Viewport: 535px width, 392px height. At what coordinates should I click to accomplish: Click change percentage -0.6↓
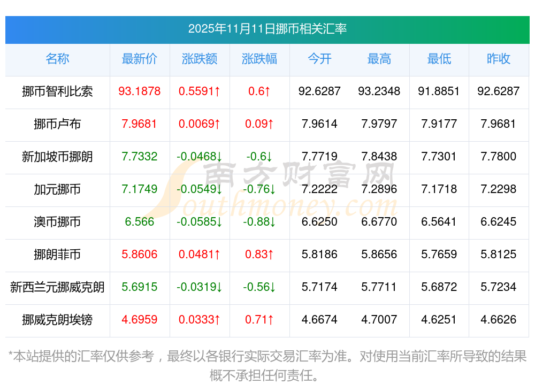click(x=259, y=156)
